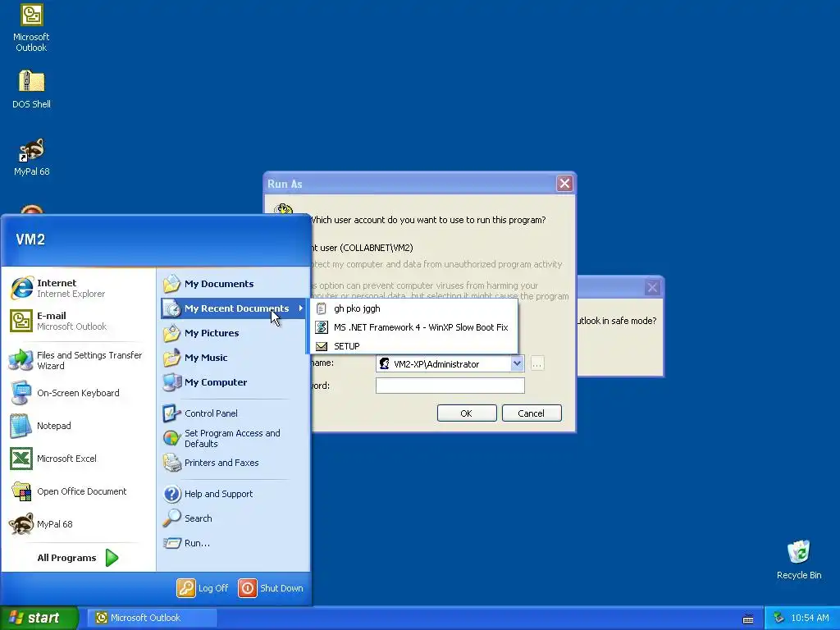Close the Run As dialog
The width and height of the screenshot is (840, 630).
coord(564,184)
